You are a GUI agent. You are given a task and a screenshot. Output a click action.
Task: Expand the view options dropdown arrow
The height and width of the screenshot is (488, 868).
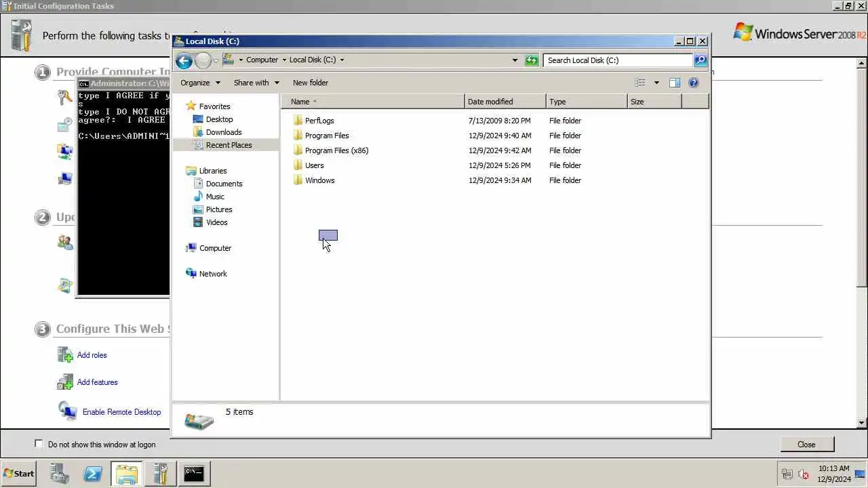tap(656, 83)
